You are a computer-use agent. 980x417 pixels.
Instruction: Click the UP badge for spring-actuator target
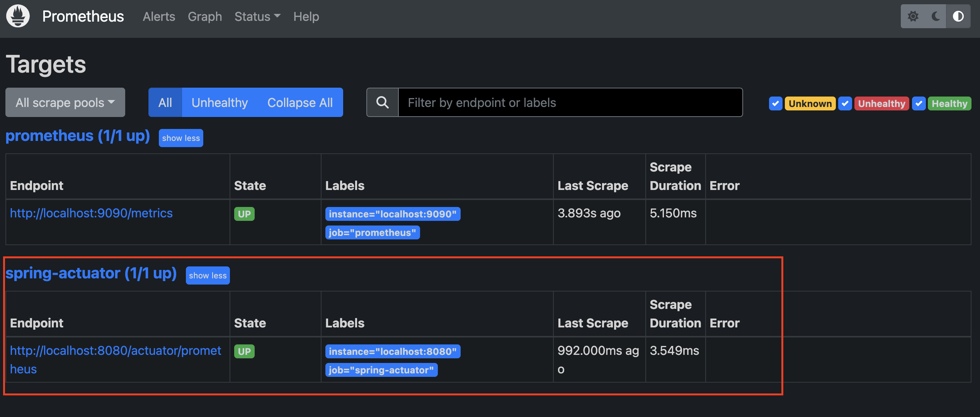244,351
